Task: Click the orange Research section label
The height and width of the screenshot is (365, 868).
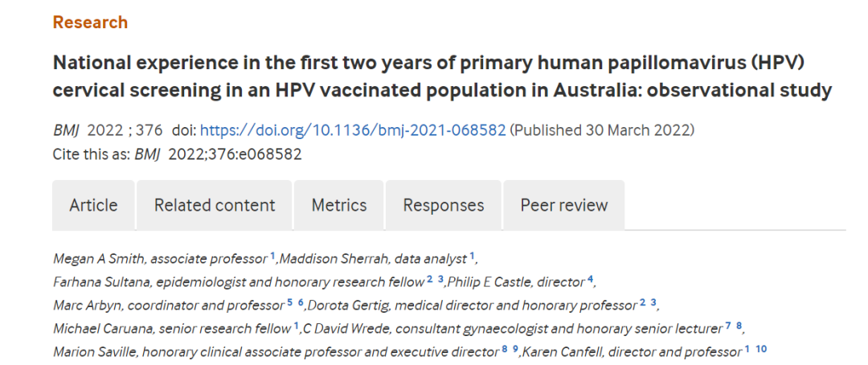Action: [90, 23]
